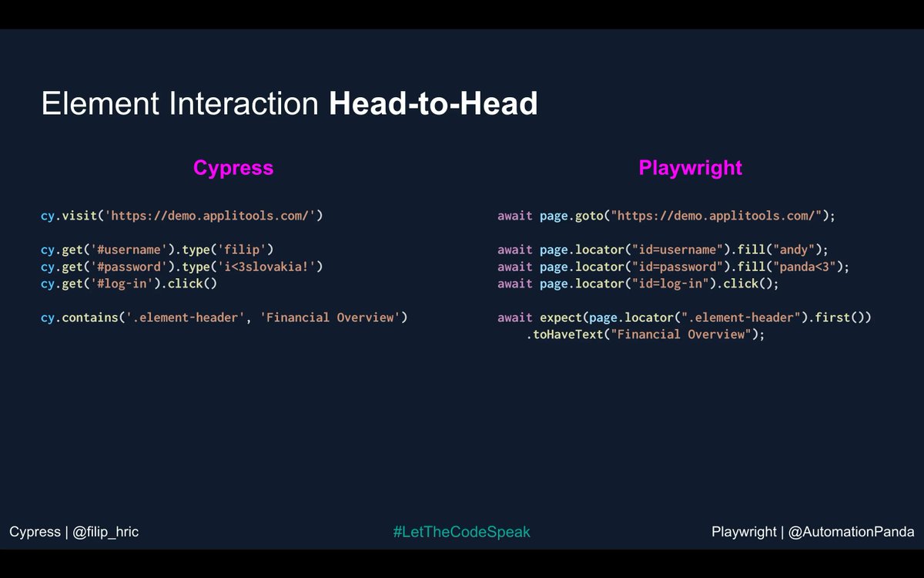The height and width of the screenshot is (578, 924).
Task: Click the cy.get('#username') code line
Action: pos(157,250)
